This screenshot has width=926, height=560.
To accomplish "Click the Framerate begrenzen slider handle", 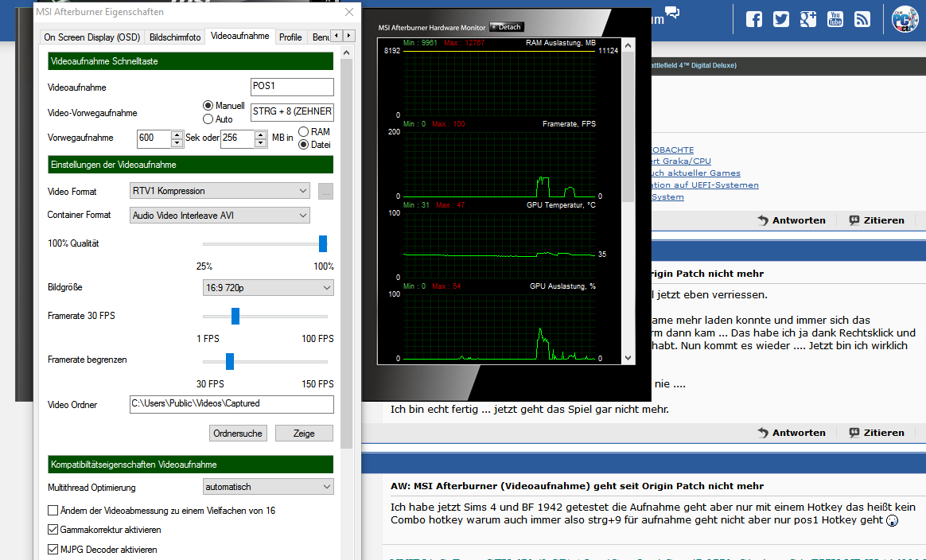I will point(230,361).
